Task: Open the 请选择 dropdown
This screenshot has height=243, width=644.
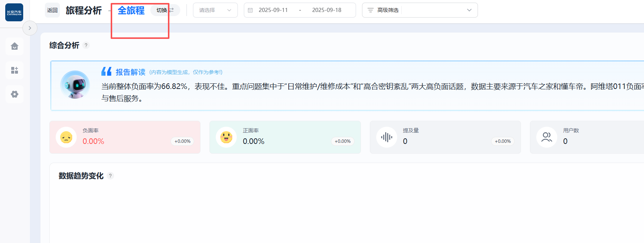Action: (215, 10)
